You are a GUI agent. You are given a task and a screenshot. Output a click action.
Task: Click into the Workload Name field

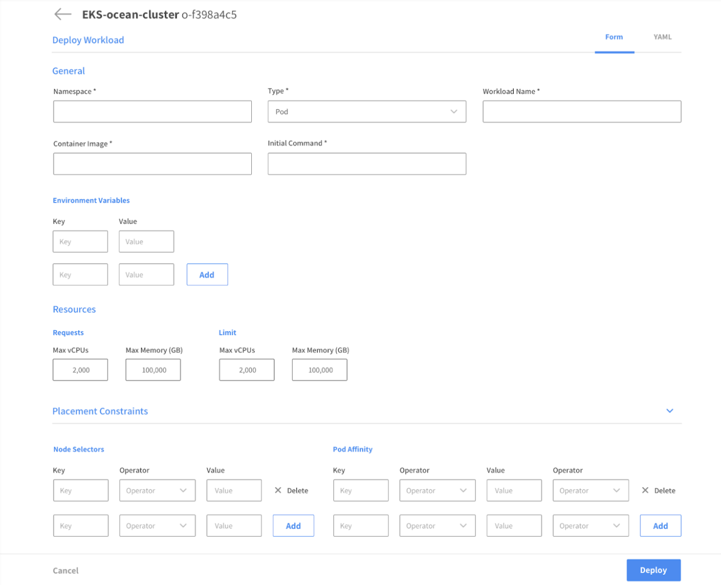(582, 112)
